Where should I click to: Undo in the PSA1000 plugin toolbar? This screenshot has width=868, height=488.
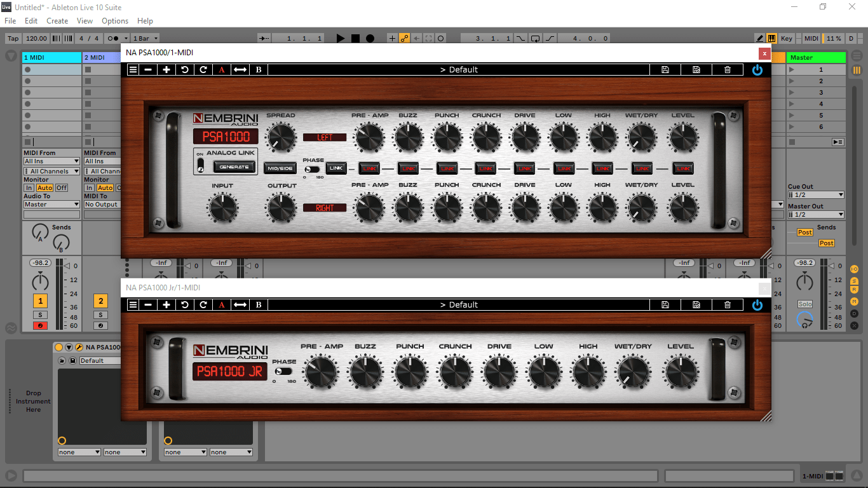pyautogui.click(x=185, y=69)
